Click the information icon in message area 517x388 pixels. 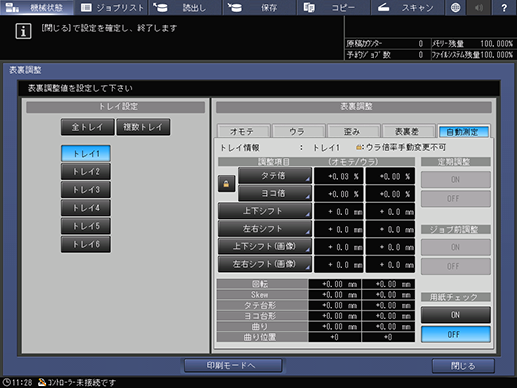pos(23,31)
